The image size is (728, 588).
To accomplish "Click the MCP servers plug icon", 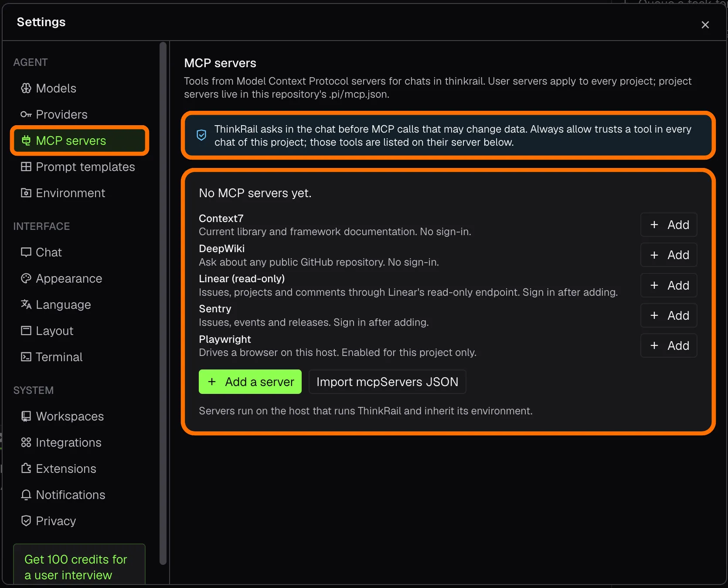I will coord(26,140).
